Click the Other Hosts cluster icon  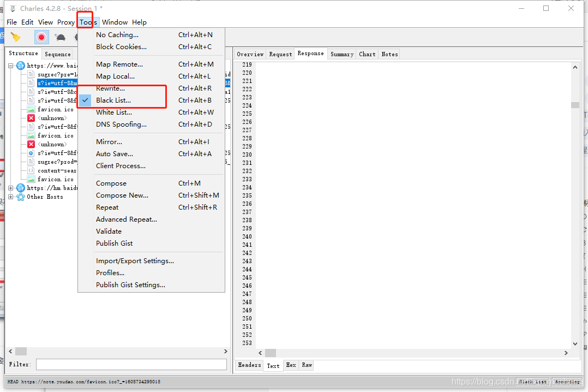click(x=21, y=197)
